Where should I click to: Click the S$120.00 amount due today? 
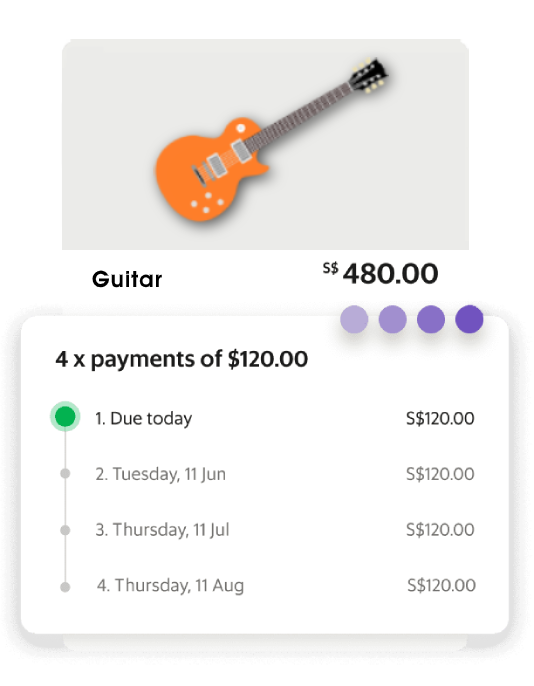tap(440, 419)
